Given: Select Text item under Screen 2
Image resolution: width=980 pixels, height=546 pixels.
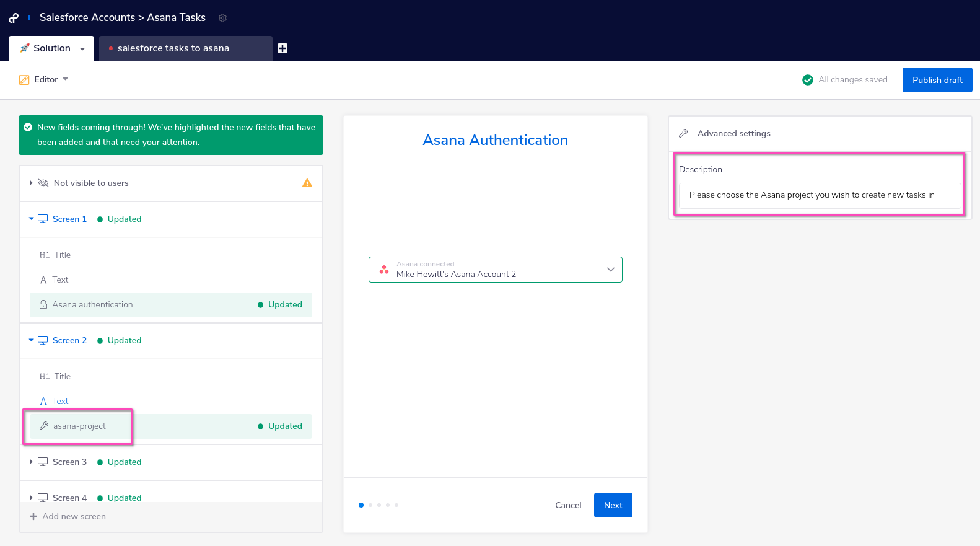Looking at the screenshot, I should (171, 401).
